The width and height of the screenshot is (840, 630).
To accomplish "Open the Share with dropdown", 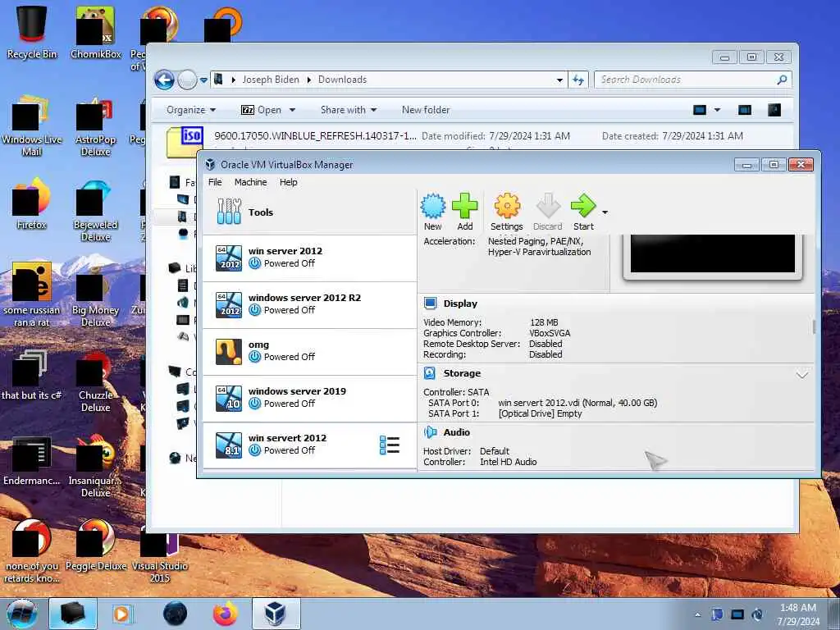I will point(348,110).
